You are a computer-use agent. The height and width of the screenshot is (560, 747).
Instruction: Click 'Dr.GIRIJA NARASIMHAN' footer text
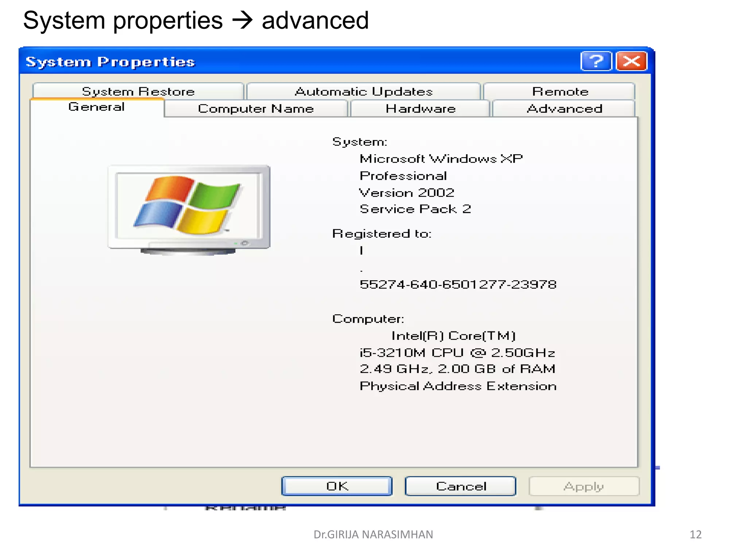pos(373,534)
